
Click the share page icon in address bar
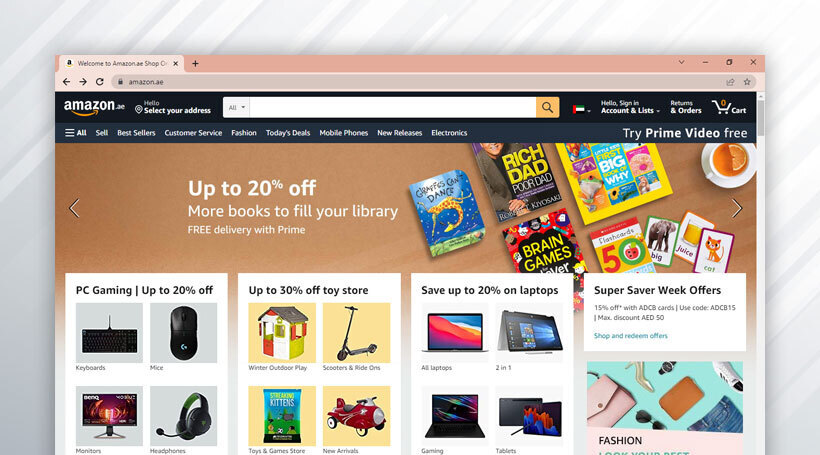[730, 82]
